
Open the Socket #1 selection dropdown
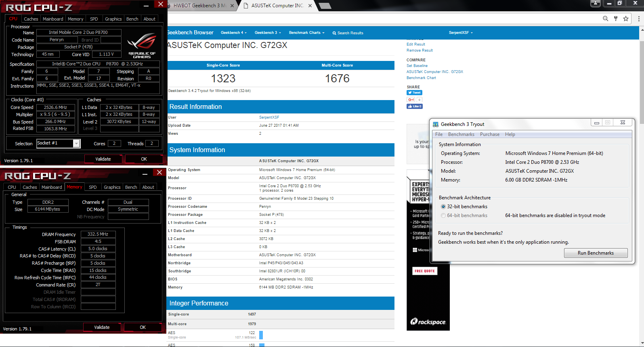point(76,144)
